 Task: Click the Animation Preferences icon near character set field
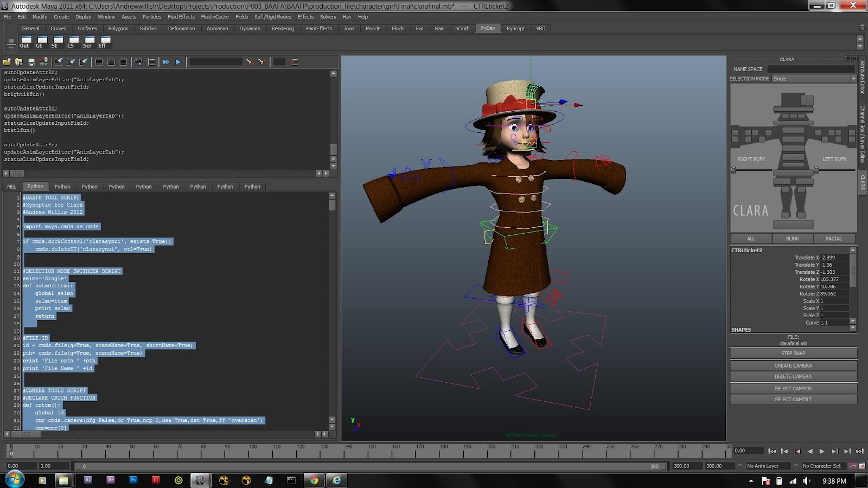[863, 465]
